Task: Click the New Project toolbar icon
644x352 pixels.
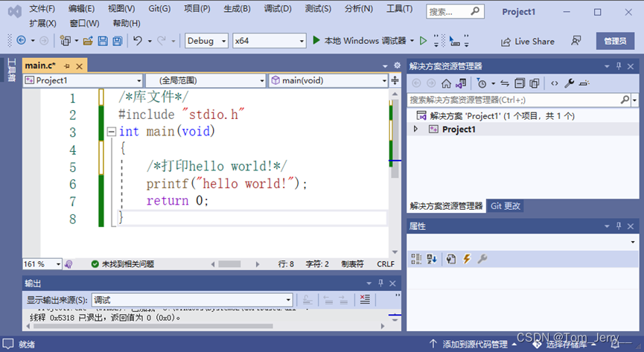Action: pyautogui.click(x=65, y=41)
